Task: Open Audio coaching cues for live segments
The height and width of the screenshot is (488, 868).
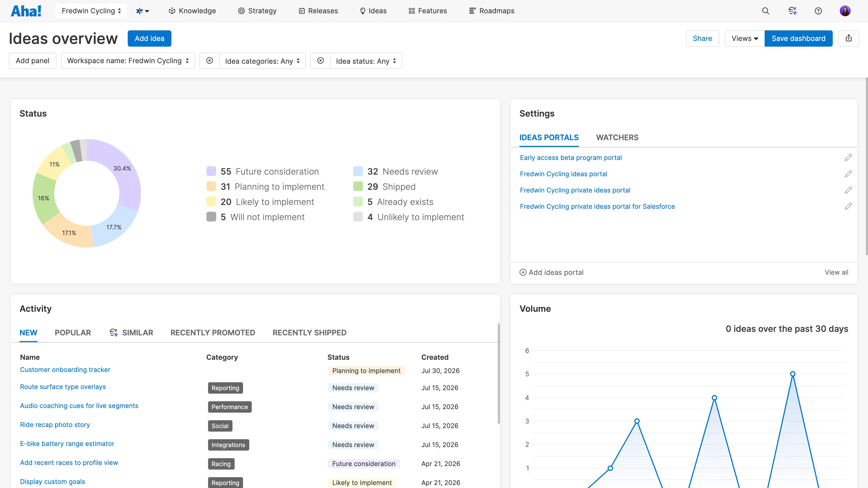Action: click(x=79, y=406)
